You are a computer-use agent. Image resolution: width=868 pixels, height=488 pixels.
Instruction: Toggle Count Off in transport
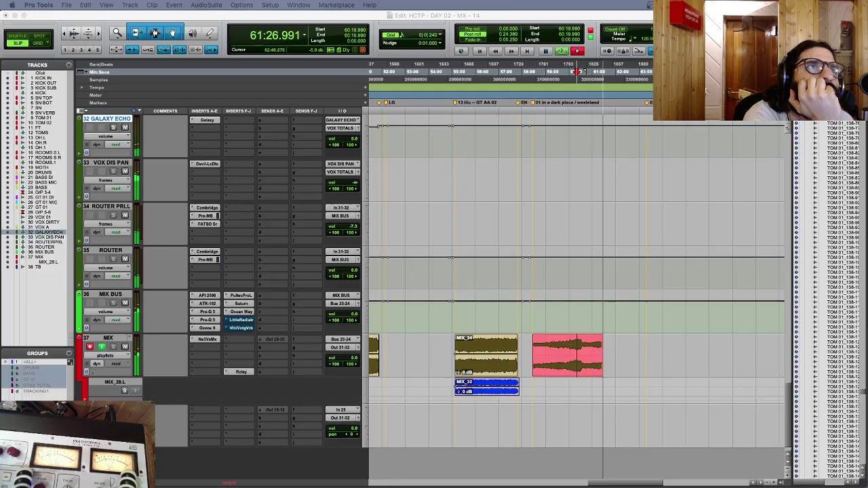click(615, 29)
